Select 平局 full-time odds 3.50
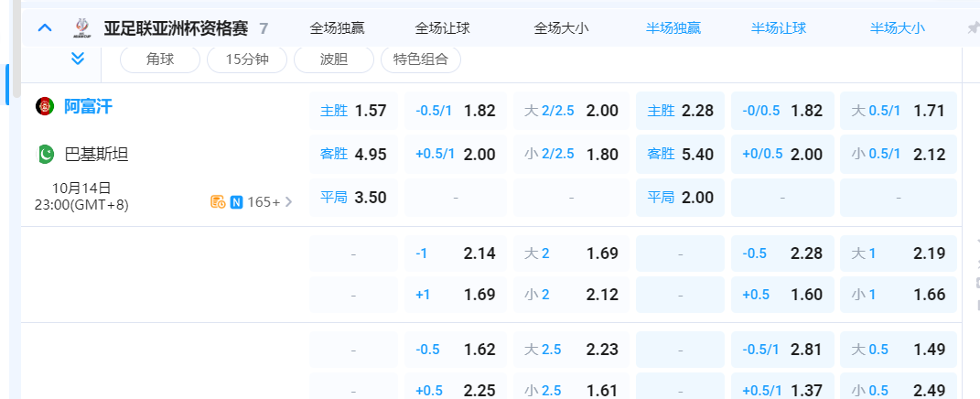This screenshot has width=980, height=399. pos(353,197)
